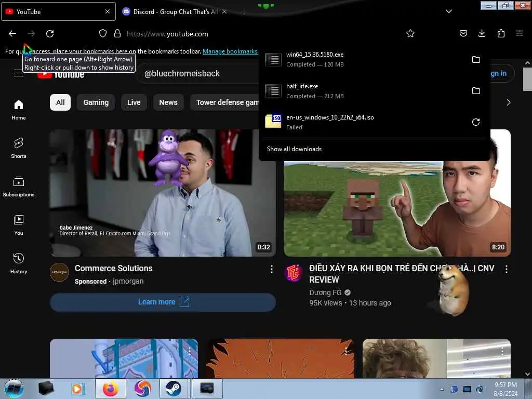Open the You section in sidebar
Image resolution: width=532 pixels, height=399 pixels.
point(19,225)
